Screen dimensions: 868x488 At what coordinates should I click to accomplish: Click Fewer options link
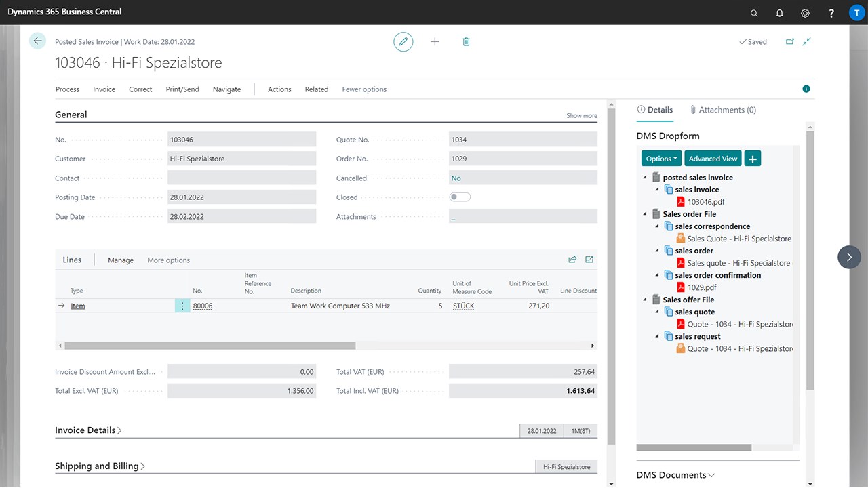(x=364, y=89)
